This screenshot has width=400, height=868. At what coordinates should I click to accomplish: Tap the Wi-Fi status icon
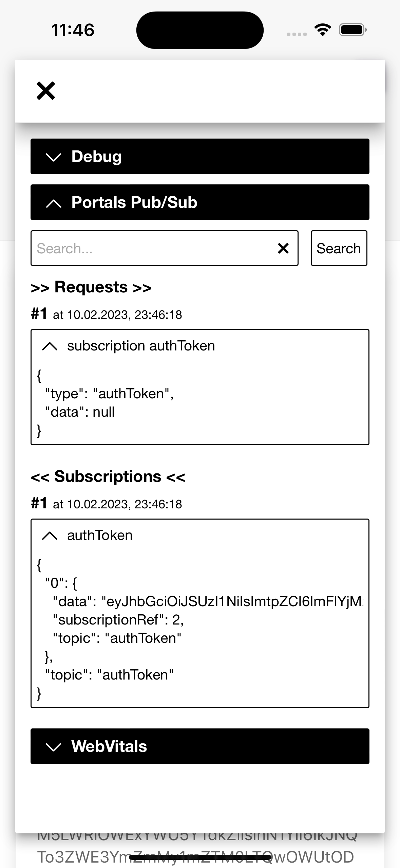pos(323,30)
